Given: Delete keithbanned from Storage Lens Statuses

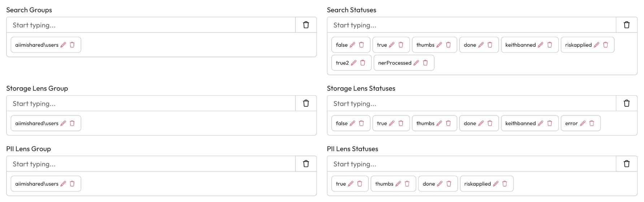Looking at the screenshot, I should pos(550,123).
